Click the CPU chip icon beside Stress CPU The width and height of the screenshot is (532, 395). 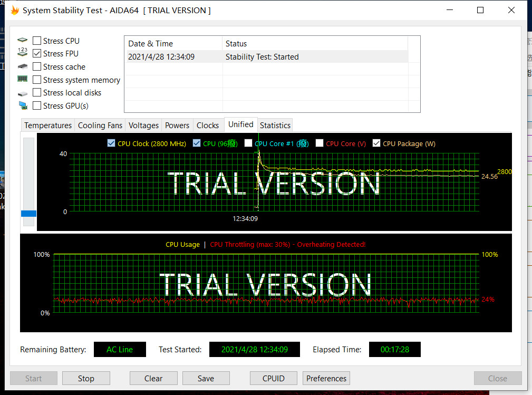pos(22,40)
